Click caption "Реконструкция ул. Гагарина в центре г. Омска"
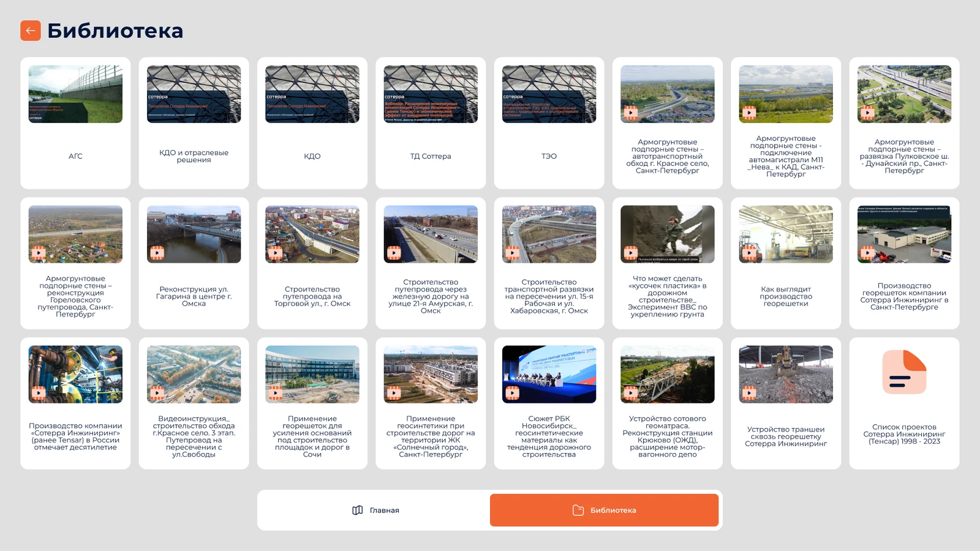 tap(194, 296)
